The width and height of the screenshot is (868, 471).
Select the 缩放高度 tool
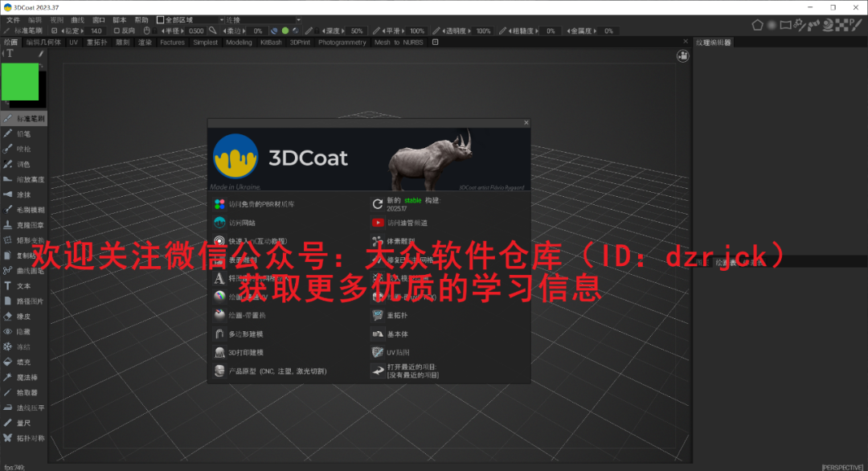(23, 179)
